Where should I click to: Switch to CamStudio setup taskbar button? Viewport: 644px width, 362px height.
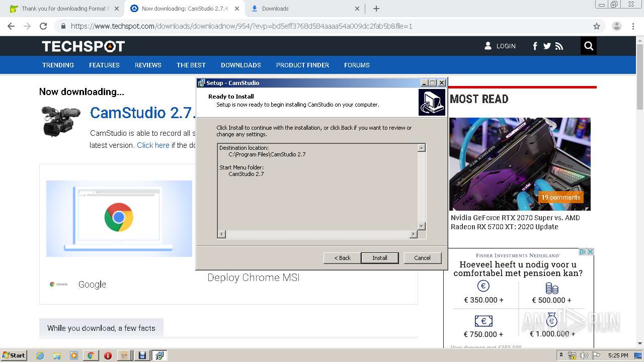(159, 355)
